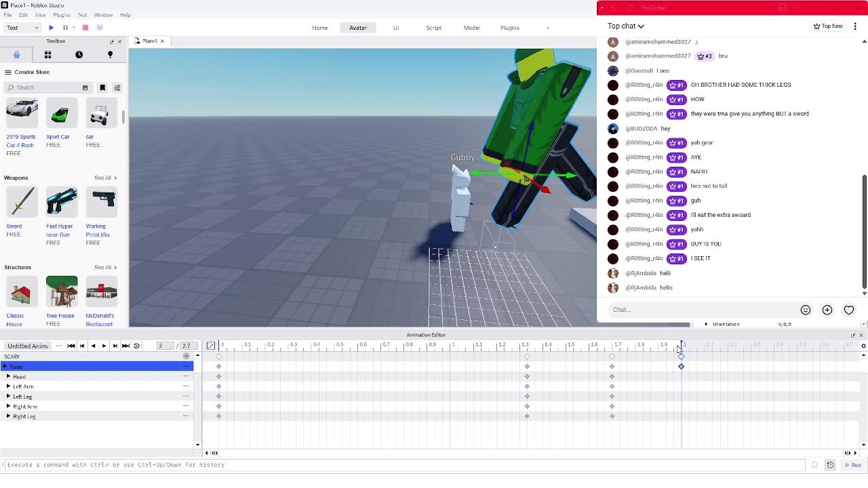Viewport: 868px width, 488px height.
Task: Click the current frame number field
Action: (x=165, y=346)
